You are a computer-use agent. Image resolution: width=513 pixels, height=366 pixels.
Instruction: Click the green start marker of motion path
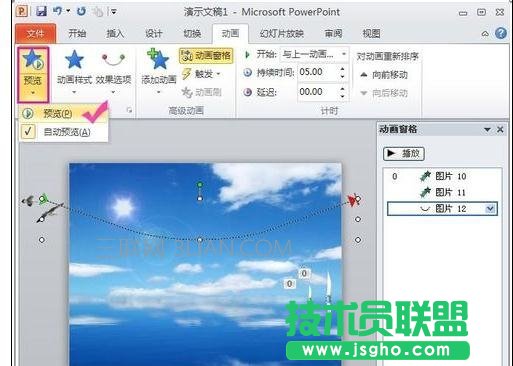tap(43, 199)
